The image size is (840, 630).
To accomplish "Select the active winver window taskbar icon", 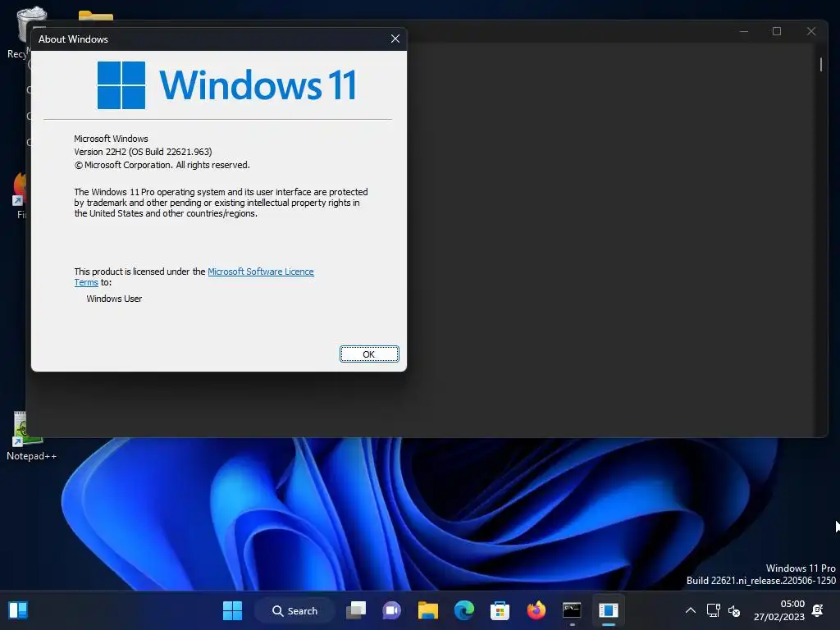I will (x=609, y=610).
